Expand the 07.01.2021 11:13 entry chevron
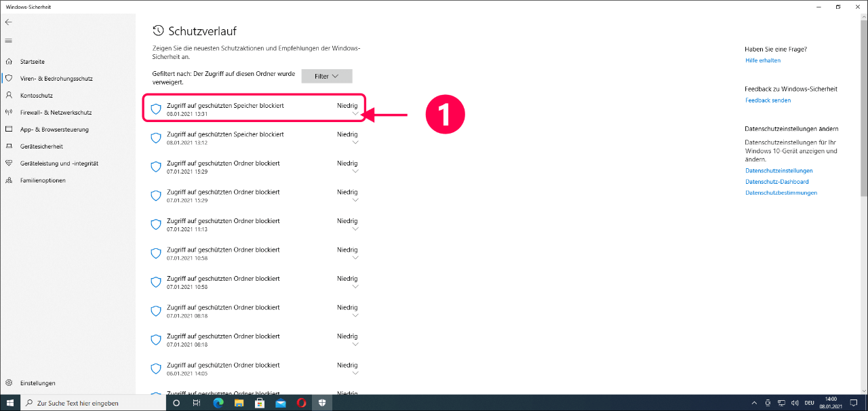868x411 pixels. tap(356, 229)
